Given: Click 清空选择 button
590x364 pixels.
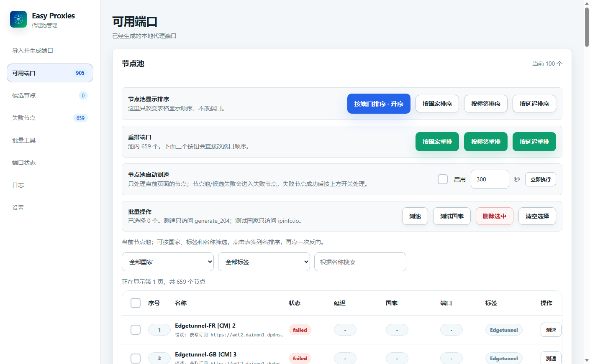Looking at the screenshot, I should 537,216.
